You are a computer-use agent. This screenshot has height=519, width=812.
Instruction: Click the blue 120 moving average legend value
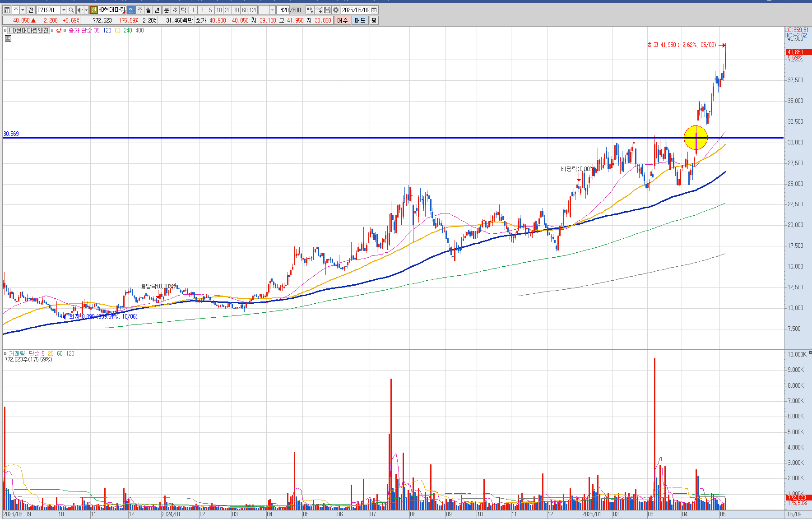pyautogui.click(x=107, y=30)
